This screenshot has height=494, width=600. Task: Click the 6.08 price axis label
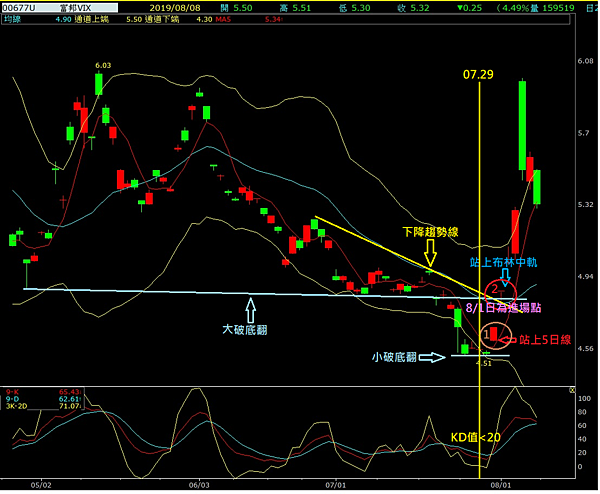(585, 61)
